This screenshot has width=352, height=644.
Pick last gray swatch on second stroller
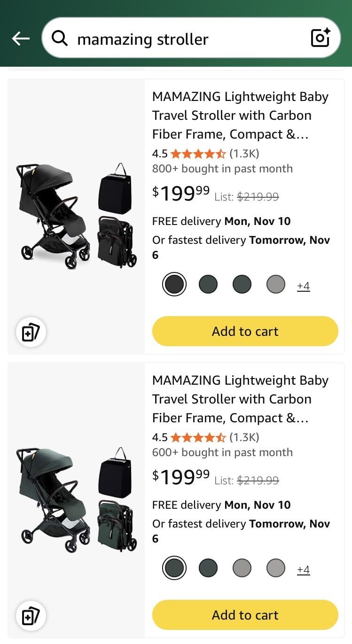tap(276, 568)
